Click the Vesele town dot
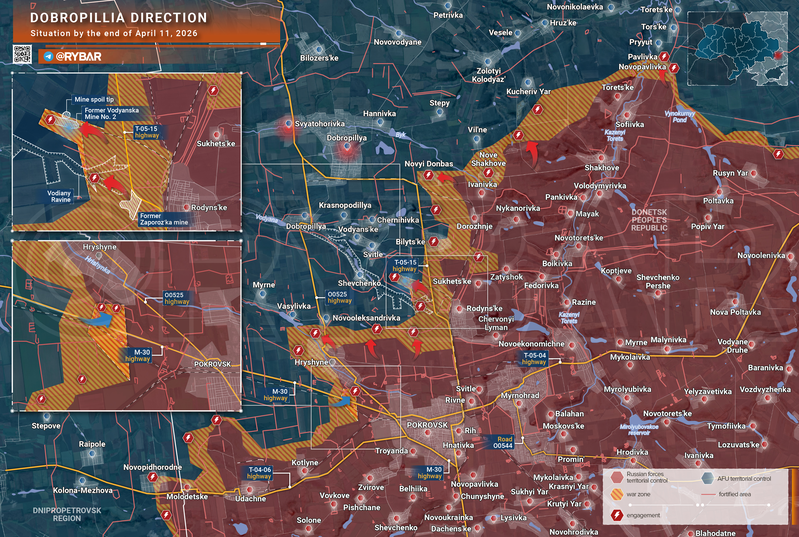Image resolution: width=799 pixels, height=537 pixels. (x=518, y=34)
